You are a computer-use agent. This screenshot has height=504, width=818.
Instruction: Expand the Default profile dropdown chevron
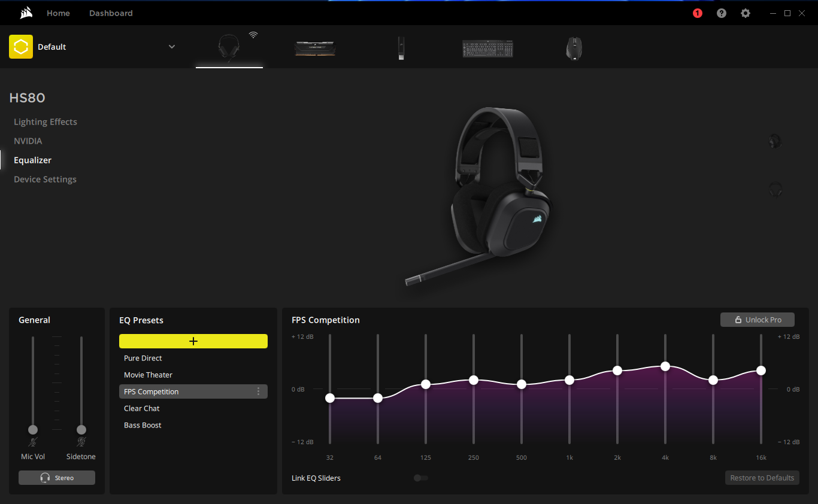point(172,47)
